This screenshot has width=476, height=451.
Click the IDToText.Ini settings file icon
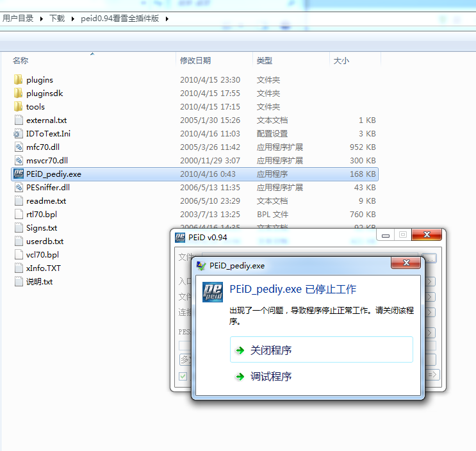(x=18, y=133)
